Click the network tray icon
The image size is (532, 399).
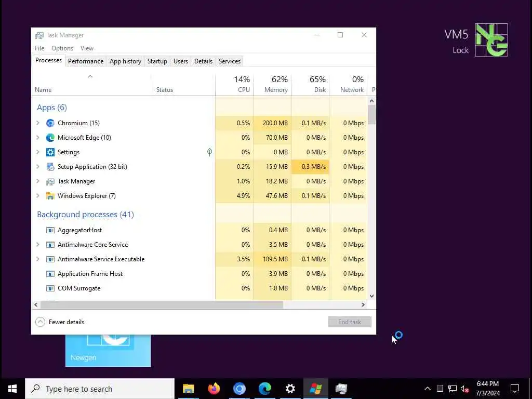tap(453, 389)
